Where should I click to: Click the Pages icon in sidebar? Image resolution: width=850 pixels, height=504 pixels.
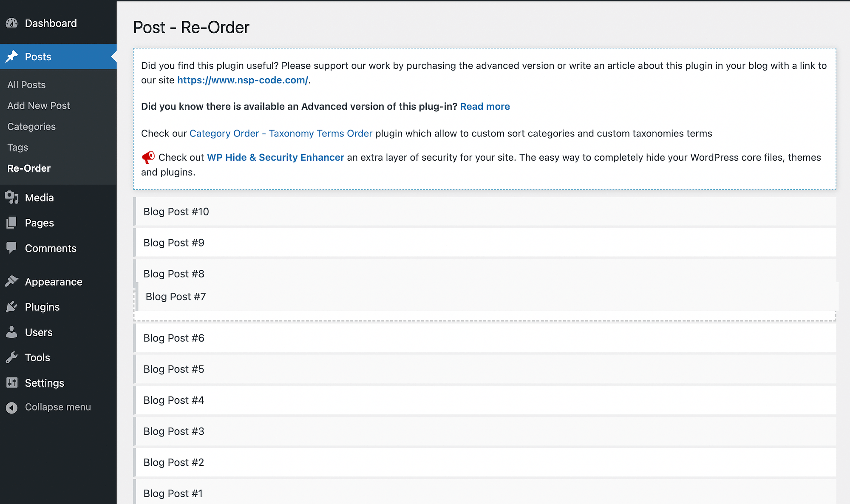12,222
